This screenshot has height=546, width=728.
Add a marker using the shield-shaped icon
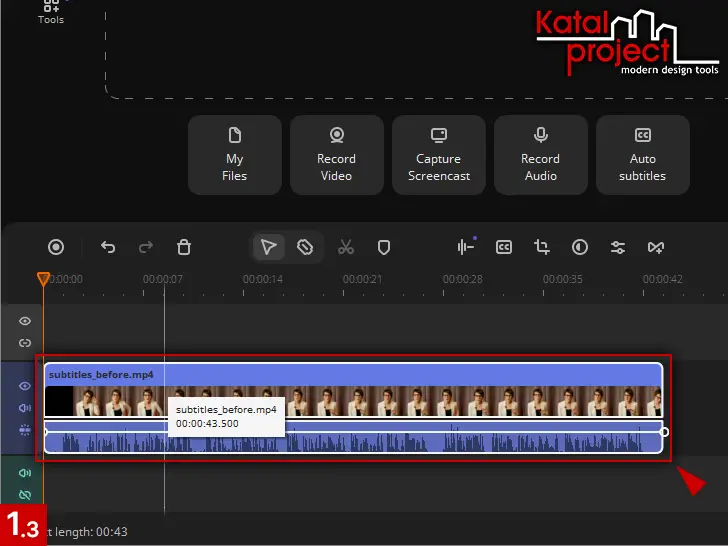[x=383, y=247]
